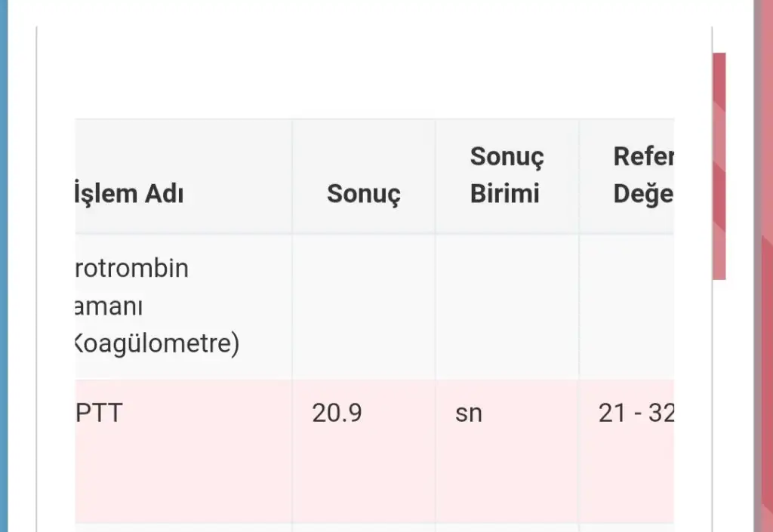Click the blue strip at the left edge
The height and width of the screenshot is (532, 773).
4,266
